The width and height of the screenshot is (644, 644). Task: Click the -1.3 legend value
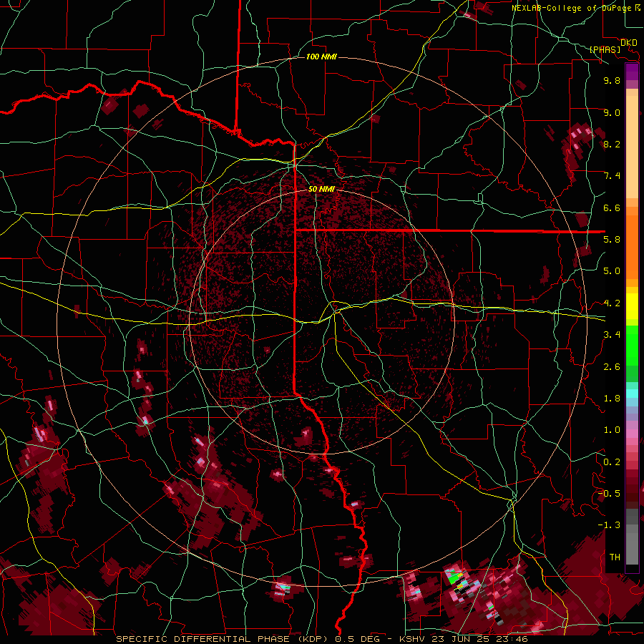(609, 525)
